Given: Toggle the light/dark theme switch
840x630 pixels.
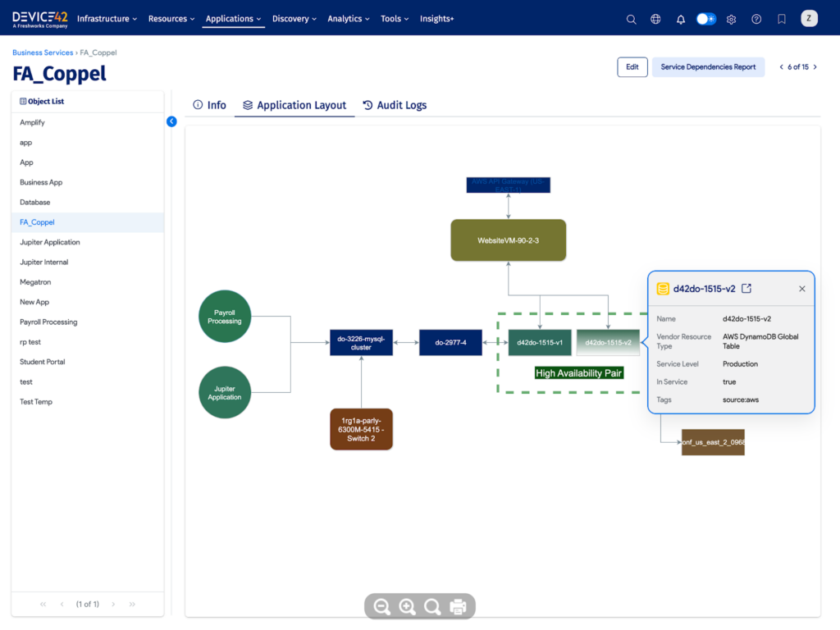Looking at the screenshot, I should [705, 19].
